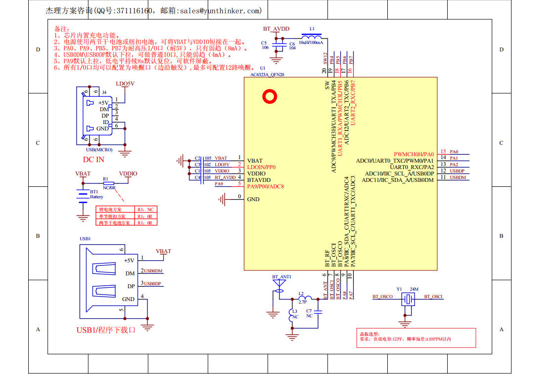The image size is (555, 392).
Task: Click the battery scheme R1 table
Action: pyautogui.click(x=126, y=216)
